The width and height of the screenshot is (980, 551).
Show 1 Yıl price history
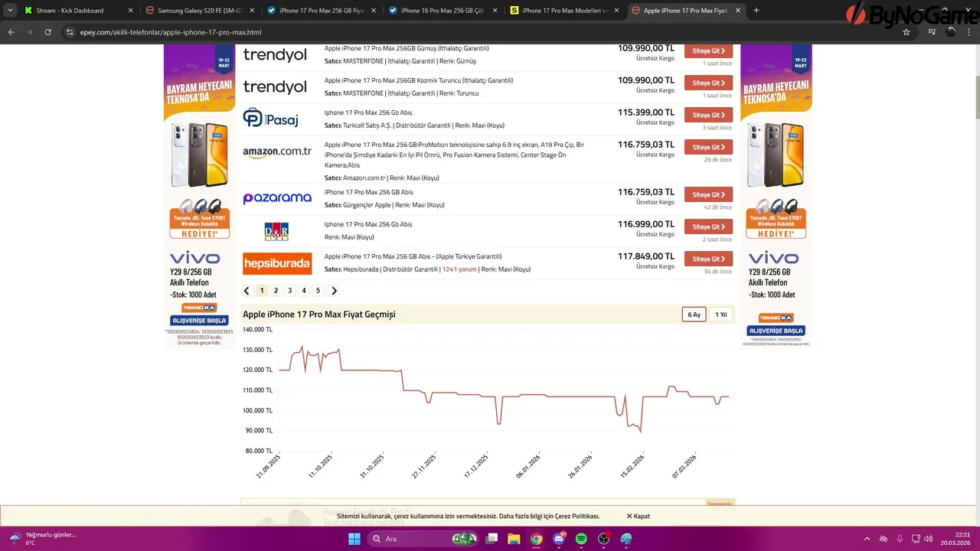721,315
